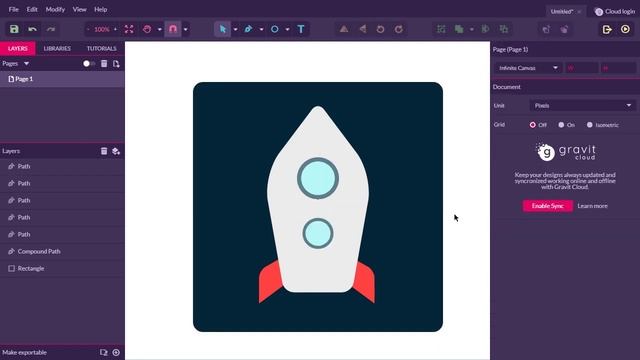The image size is (640, 360).
Task: Click the Group selection icon
Action: (441, 29)
